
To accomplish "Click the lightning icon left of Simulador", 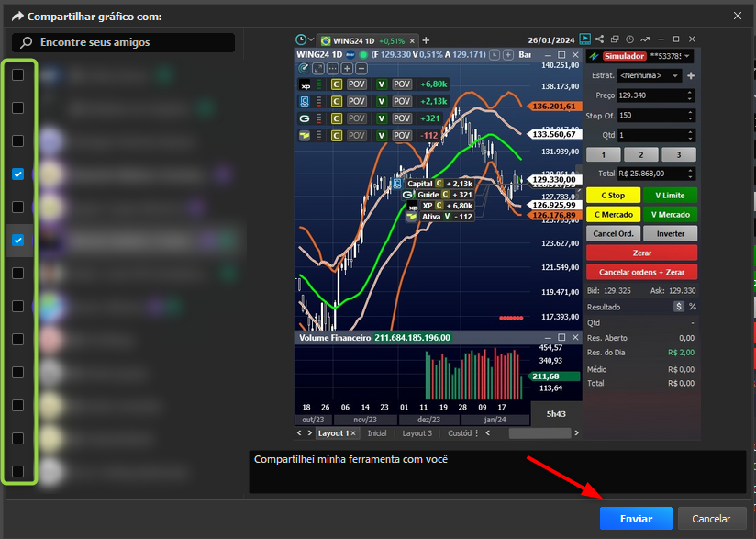I will (594, 56).
